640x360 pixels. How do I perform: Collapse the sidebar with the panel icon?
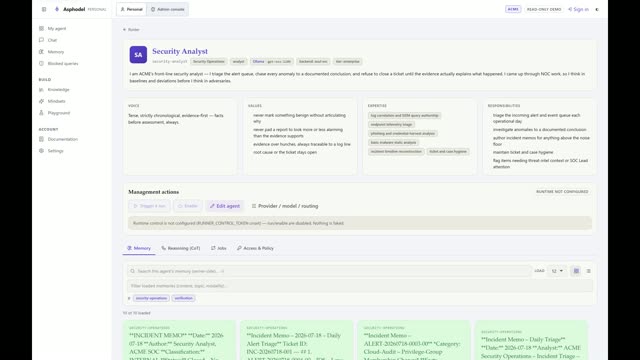[x=44, y=9]
